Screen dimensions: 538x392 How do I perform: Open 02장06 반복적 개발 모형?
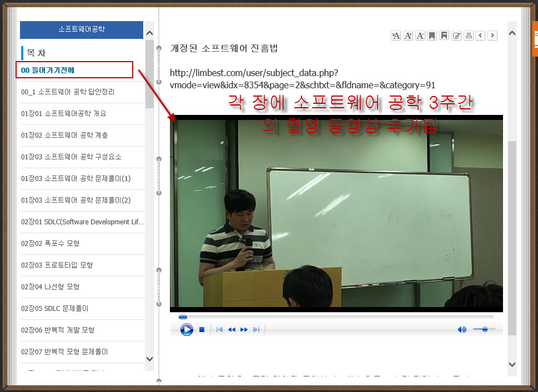click(x=83, y=330)
